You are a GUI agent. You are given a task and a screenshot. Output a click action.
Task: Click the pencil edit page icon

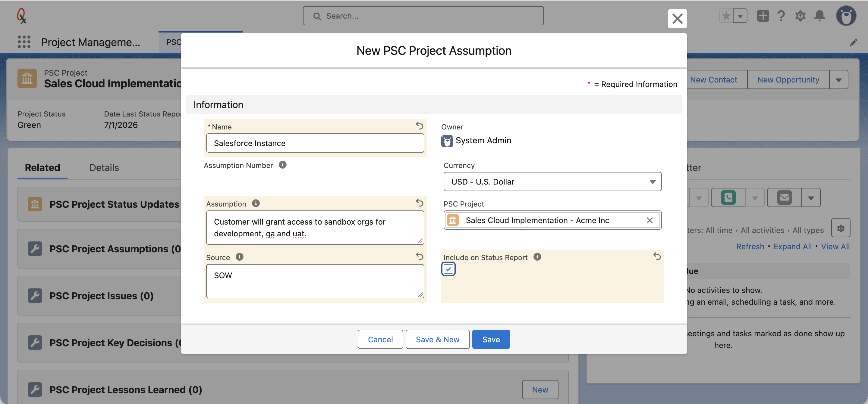(x=853, y=43)
